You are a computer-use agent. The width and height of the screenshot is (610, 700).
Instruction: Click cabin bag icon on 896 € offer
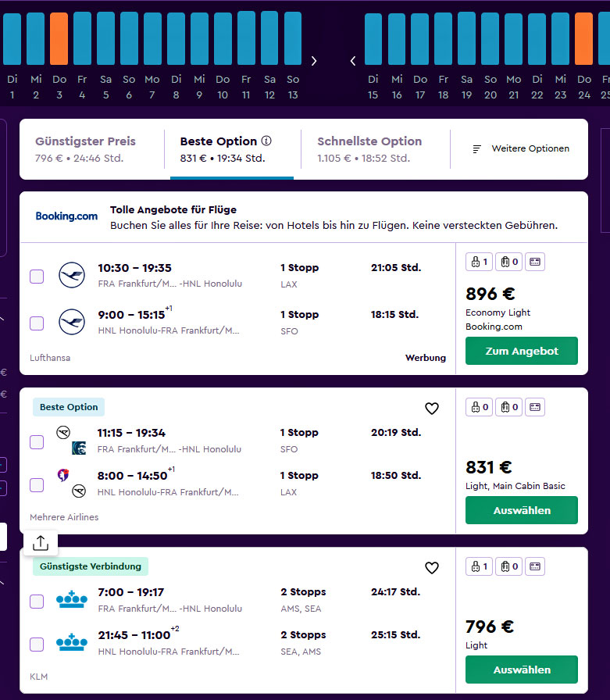point(480,262)
